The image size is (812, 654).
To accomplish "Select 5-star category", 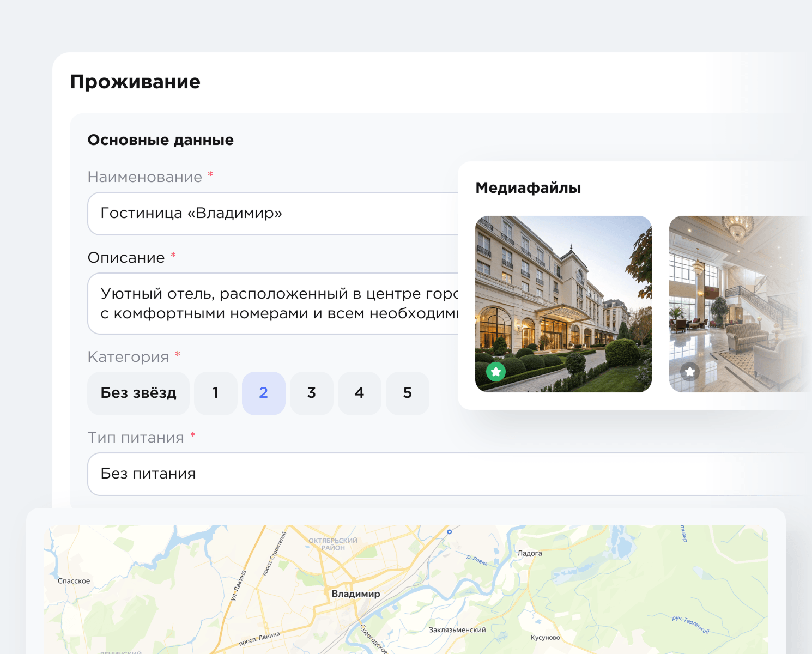I will pos(408,393).
